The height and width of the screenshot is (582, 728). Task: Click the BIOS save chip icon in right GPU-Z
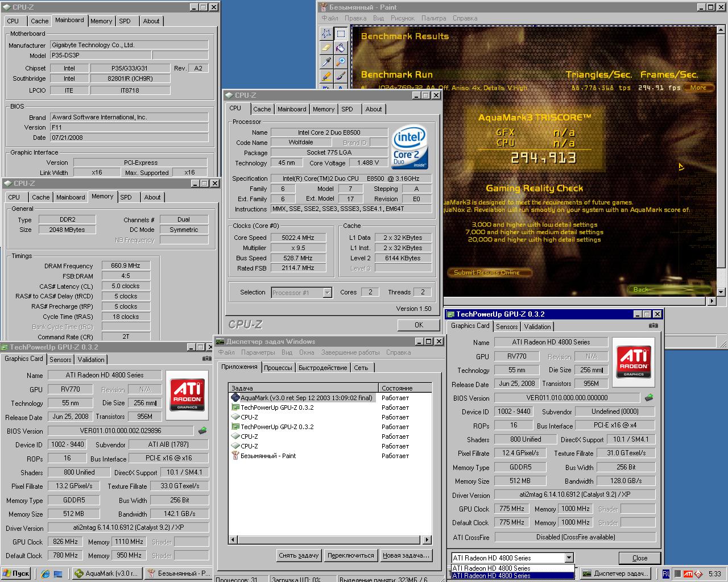(649, 398)
